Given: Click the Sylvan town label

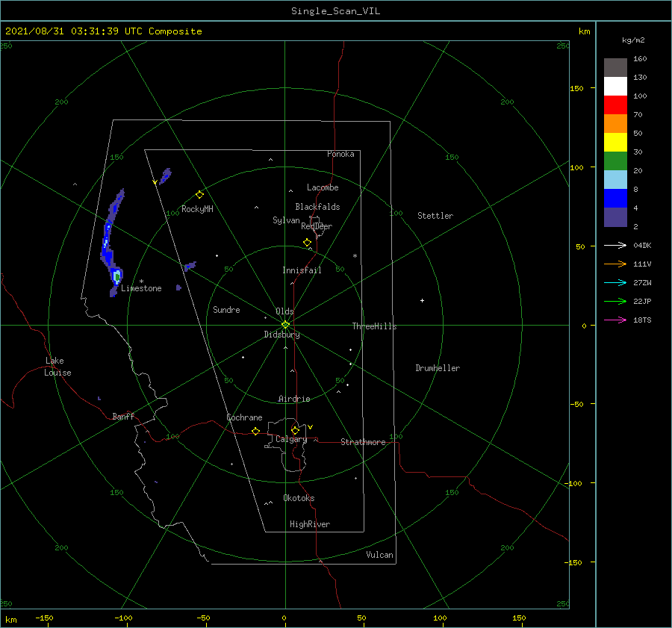Looking at the screenshot, I should coord(286,220).
